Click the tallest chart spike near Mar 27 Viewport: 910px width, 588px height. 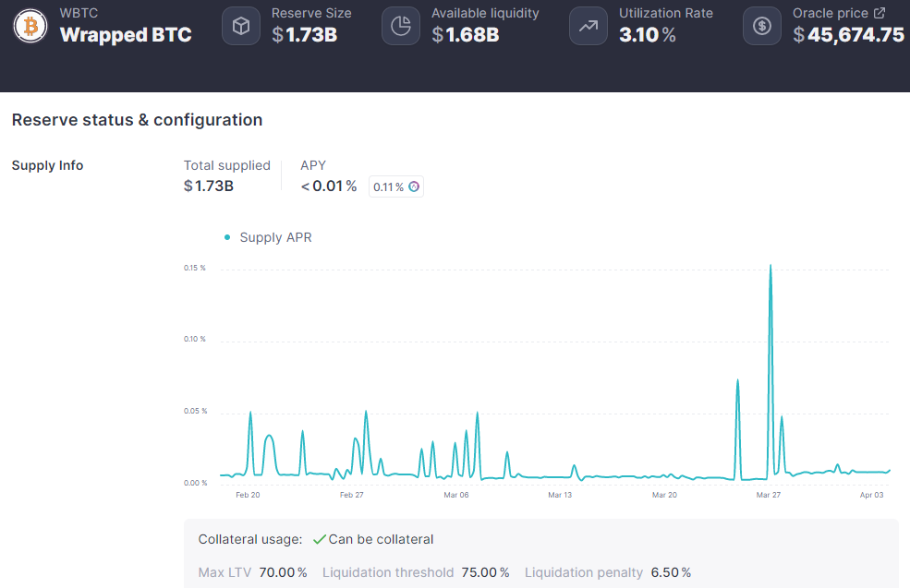[x=770, y=268]
